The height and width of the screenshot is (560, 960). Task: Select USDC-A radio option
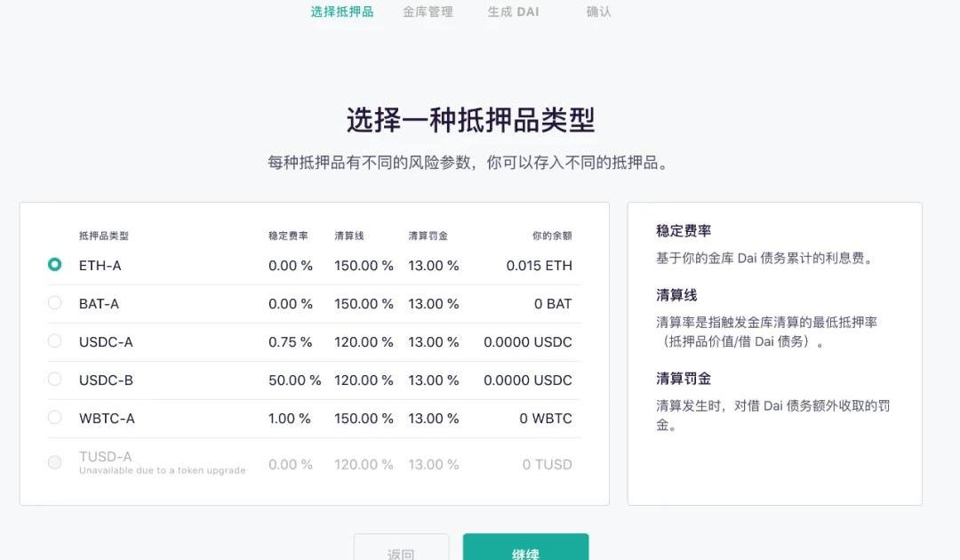tap(55, 341)
